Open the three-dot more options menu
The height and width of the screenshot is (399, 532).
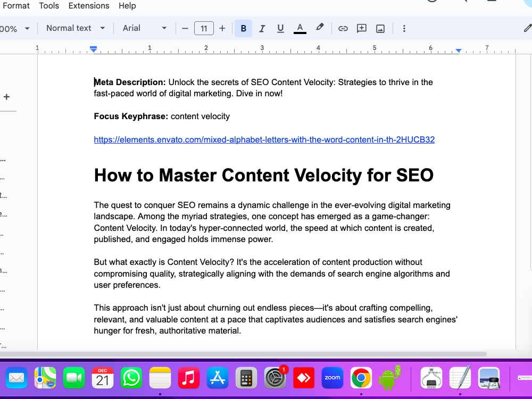[404, 29]
